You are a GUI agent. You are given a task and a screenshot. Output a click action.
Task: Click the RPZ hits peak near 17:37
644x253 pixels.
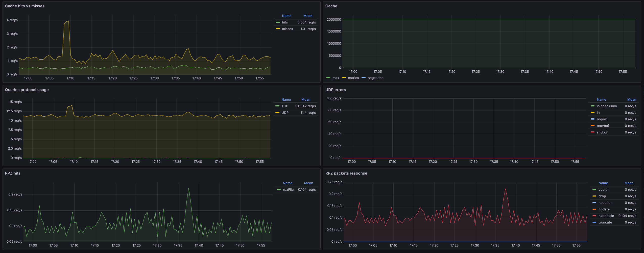tap(188, 188)
